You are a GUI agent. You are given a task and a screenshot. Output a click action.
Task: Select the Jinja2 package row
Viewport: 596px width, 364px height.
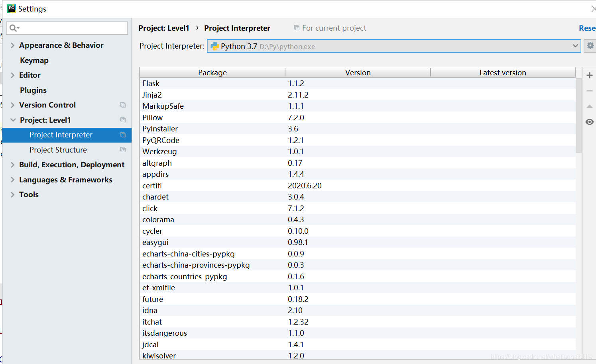[x=358, y=95]
